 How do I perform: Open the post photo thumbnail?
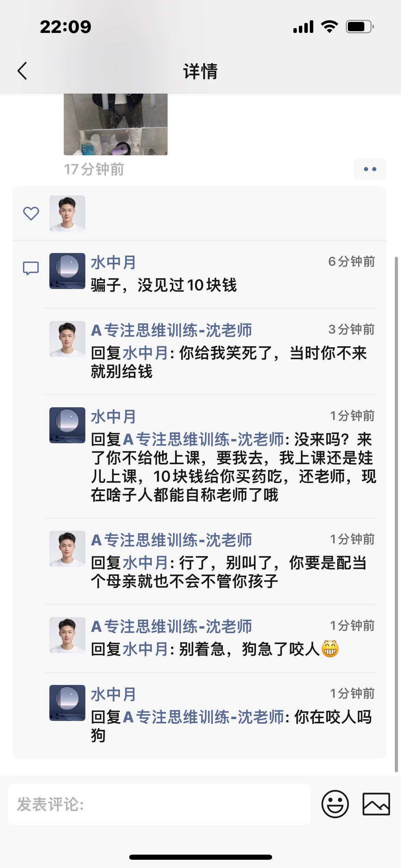(116, 124)
